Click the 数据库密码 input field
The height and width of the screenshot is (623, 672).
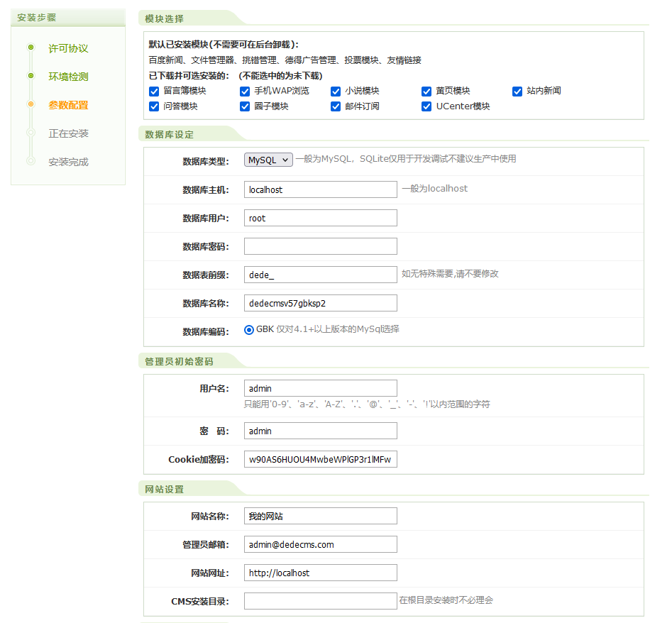tap(320, 246)
